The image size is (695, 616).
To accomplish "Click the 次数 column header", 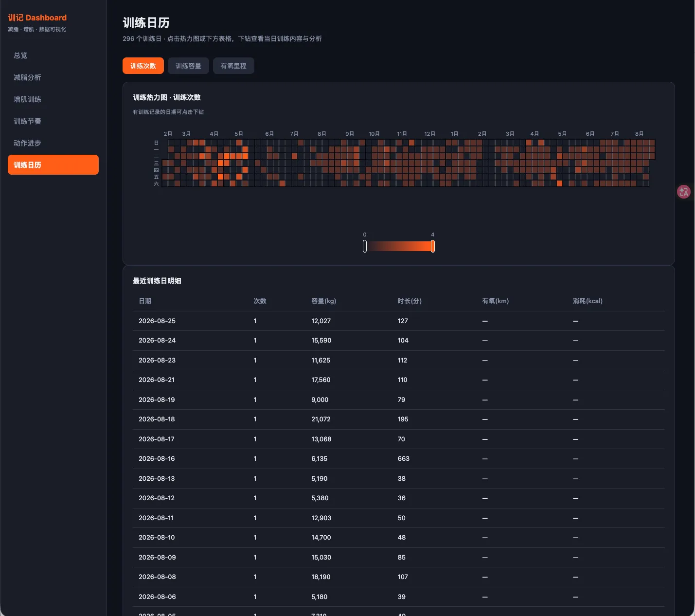I will coord(260,301).
